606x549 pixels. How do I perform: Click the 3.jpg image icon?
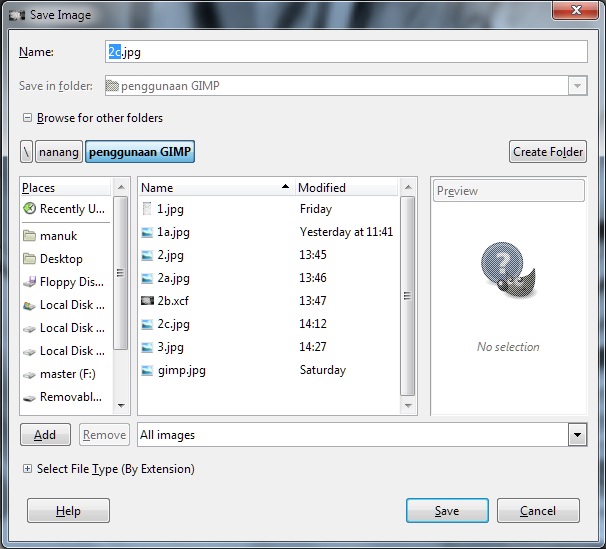pos(147,347)
